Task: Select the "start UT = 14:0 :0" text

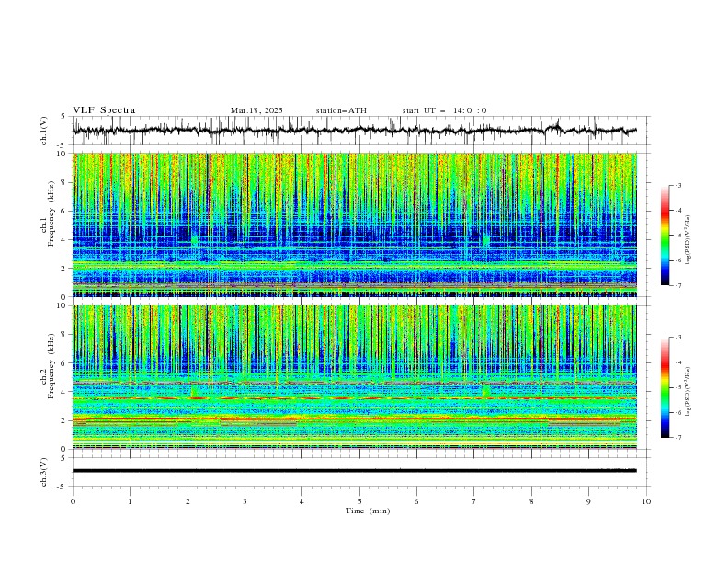Action: click(444, 110)
